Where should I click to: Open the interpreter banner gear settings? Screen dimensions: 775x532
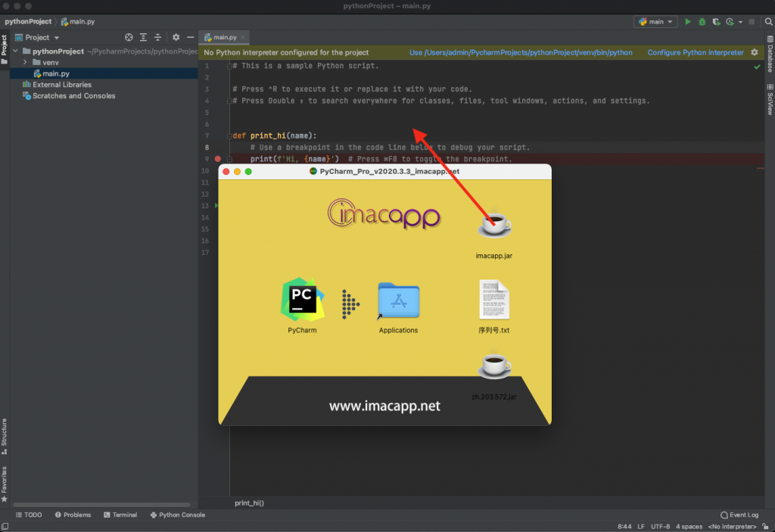[755, 52]
